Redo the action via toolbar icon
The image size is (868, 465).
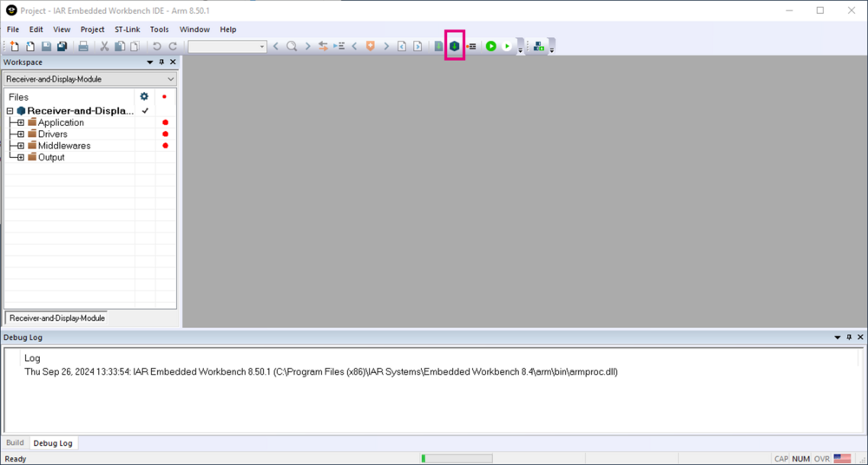tap(173, 47)
